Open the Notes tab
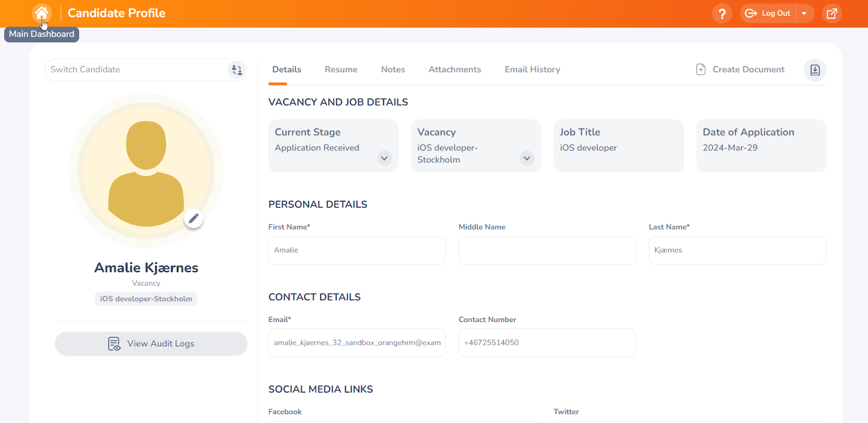The image size is (868, 423). (393, 70)
